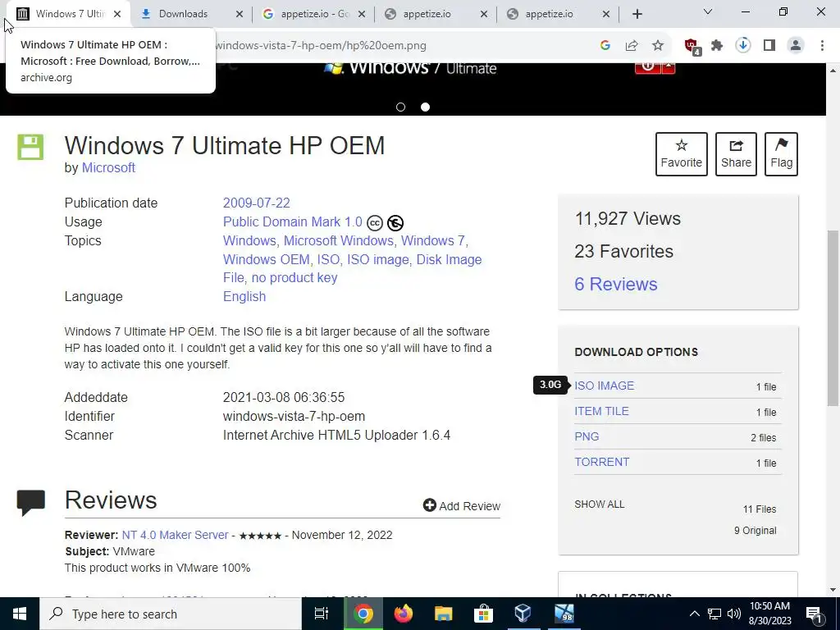This screenshot has height=630, width=840.
Task: Open Microsoft Store from the taskbar
Action: coord(483,614)
